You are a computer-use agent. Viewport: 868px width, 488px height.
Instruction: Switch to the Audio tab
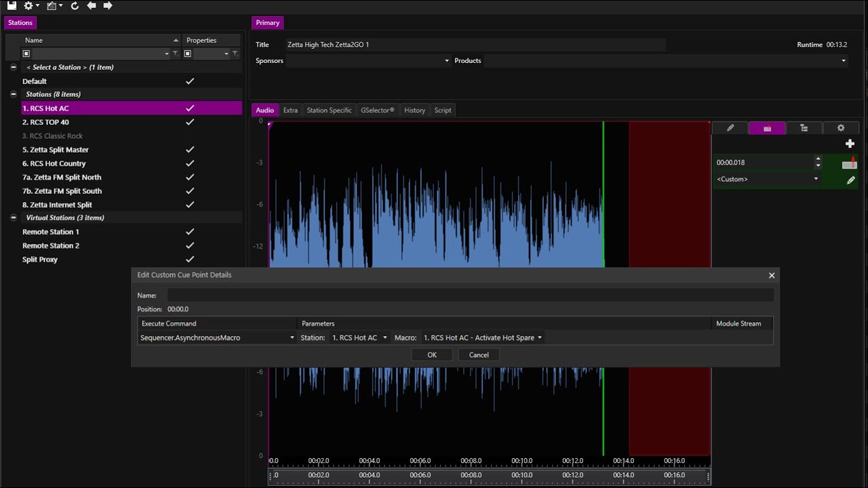264,110
